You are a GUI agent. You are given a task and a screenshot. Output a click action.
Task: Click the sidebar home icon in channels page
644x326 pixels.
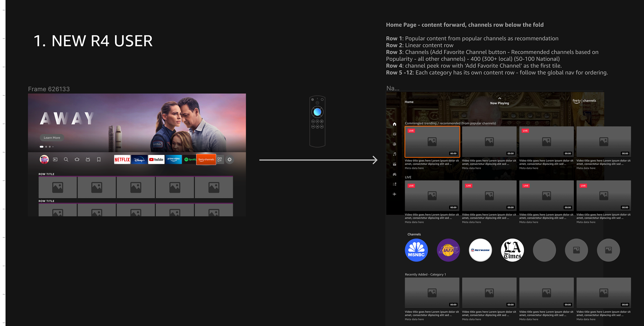click(x=394, y=124)
